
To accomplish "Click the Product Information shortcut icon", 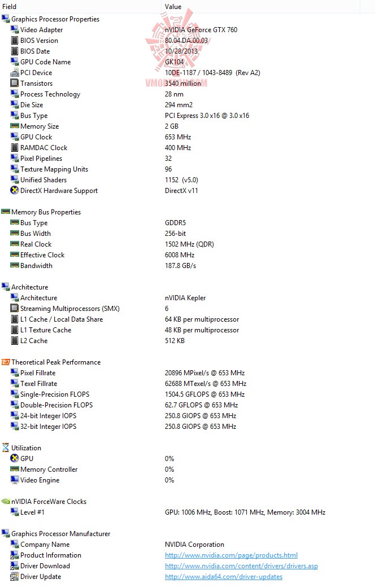I will (15, 555).
